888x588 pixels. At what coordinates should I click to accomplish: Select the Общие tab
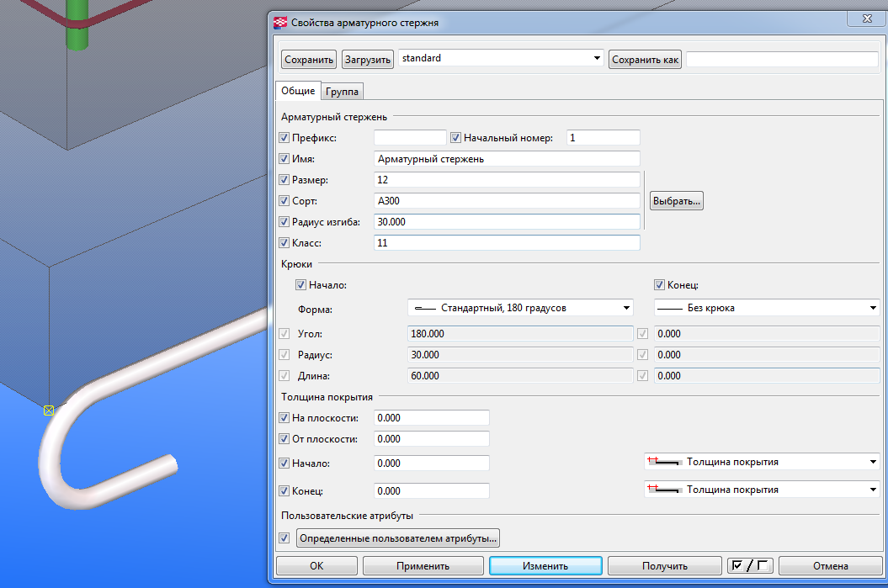[x=298, y=91]
